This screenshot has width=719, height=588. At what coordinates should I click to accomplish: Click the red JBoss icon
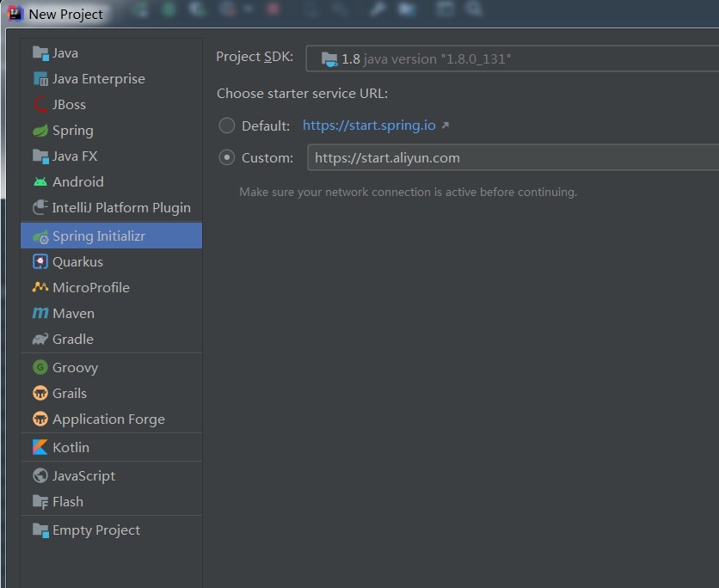pyautogui.click(x=40, y=105)
